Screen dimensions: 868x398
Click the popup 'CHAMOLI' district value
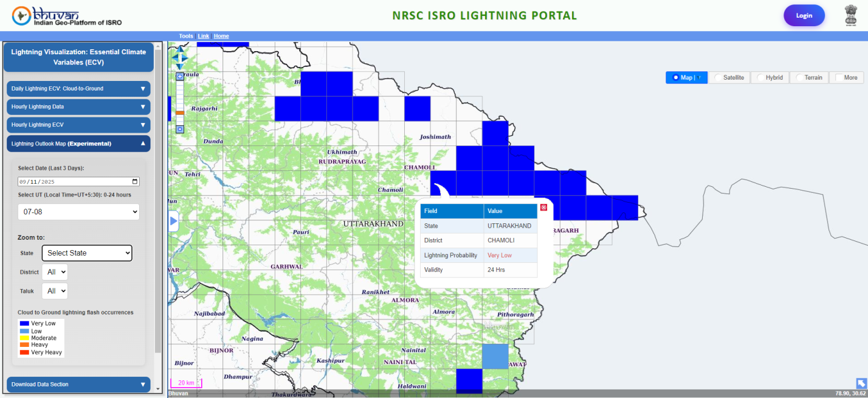tap(501, 240)
